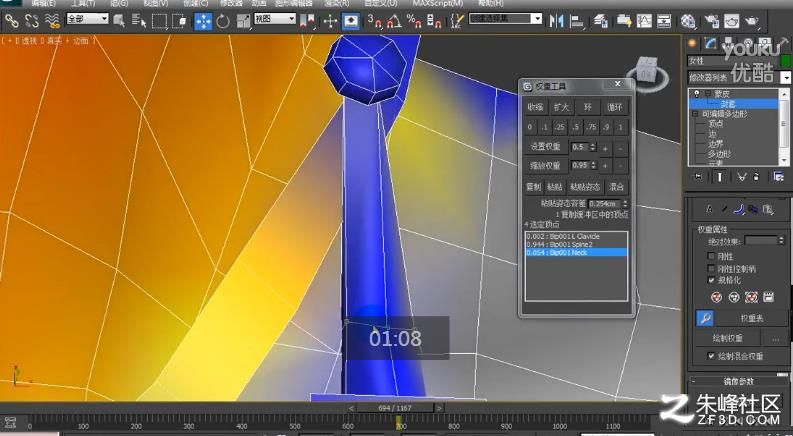Collapse the 镜像参数 rollout

(x=693, y=381)
